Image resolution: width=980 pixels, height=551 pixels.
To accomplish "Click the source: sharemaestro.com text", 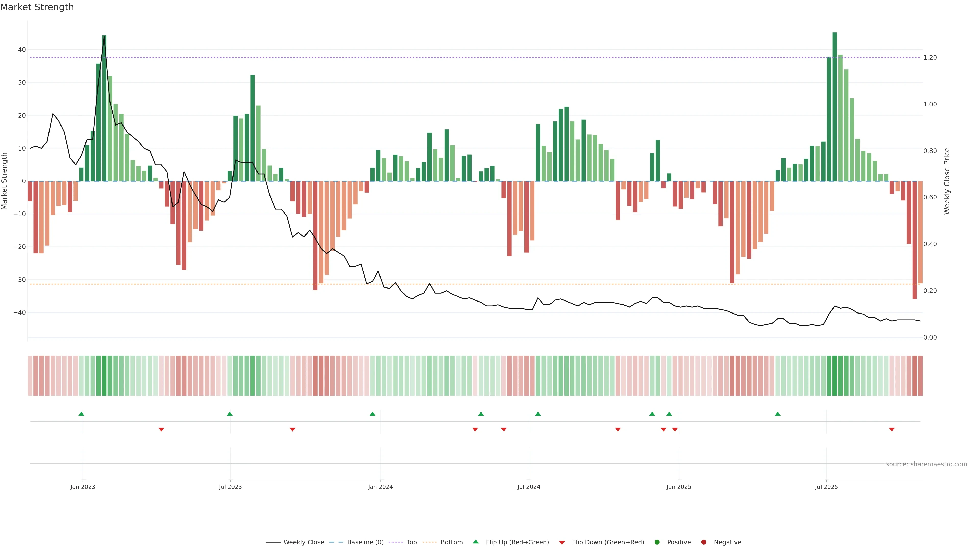I will (x=926, y=464).
